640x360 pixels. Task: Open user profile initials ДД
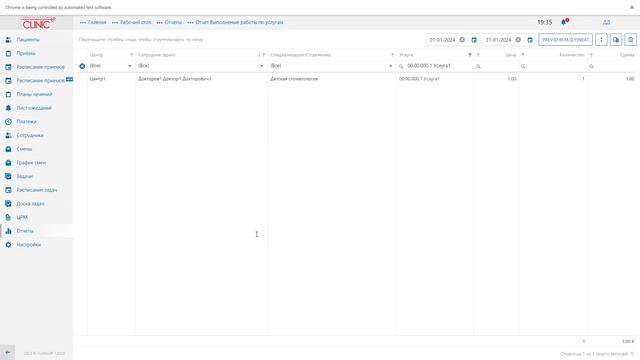pyautogui.click(x=607, y=22)
